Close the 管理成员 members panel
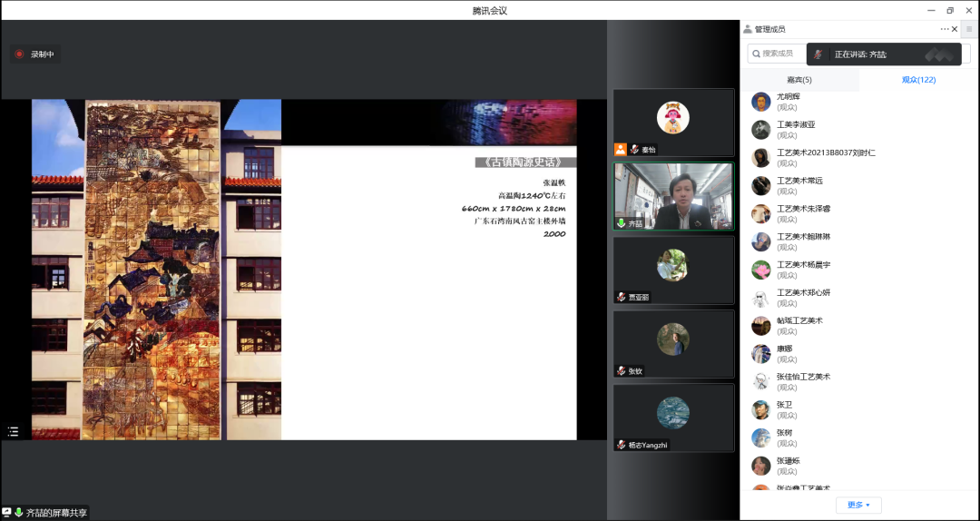The image size is (980, 521). 955,29
